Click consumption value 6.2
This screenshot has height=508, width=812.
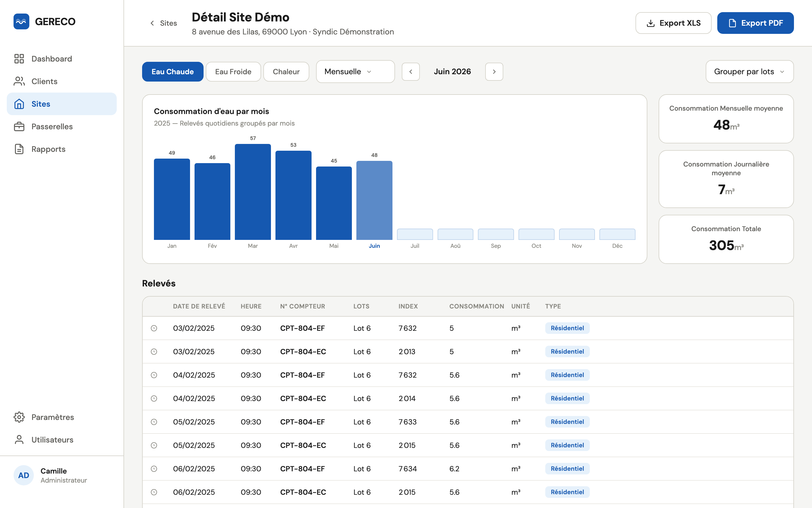click(x=454, y=469)
